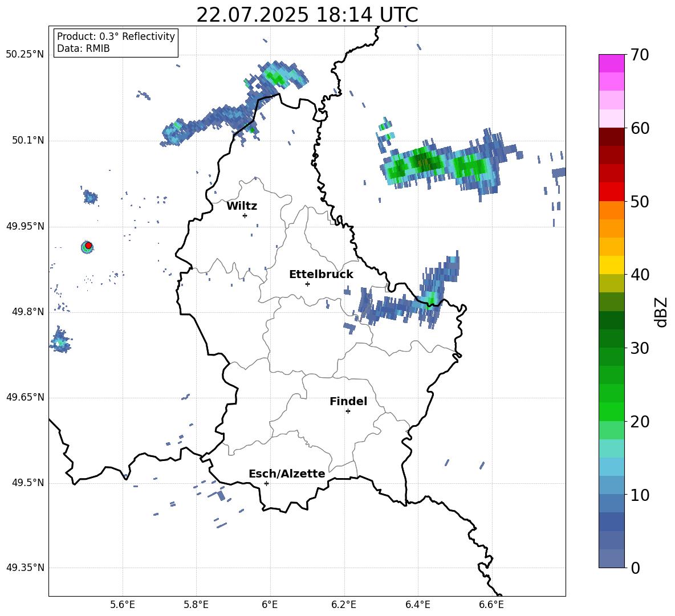Click the cross marker below Ettelbruck

click(307, 284)
